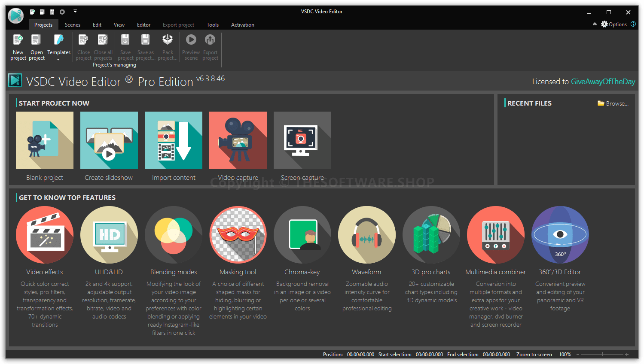Open the View ribbon tab
Screen dimensions: 644x364
pos(119,25)
